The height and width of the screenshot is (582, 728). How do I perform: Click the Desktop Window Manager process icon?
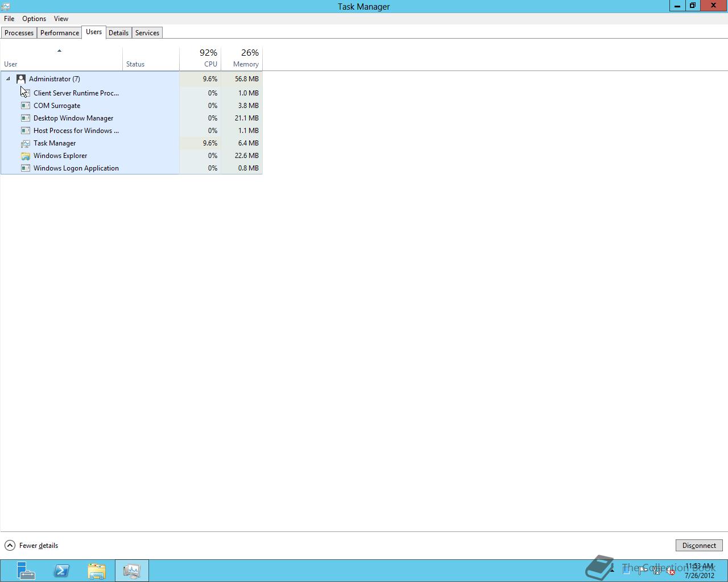(26, 118)
